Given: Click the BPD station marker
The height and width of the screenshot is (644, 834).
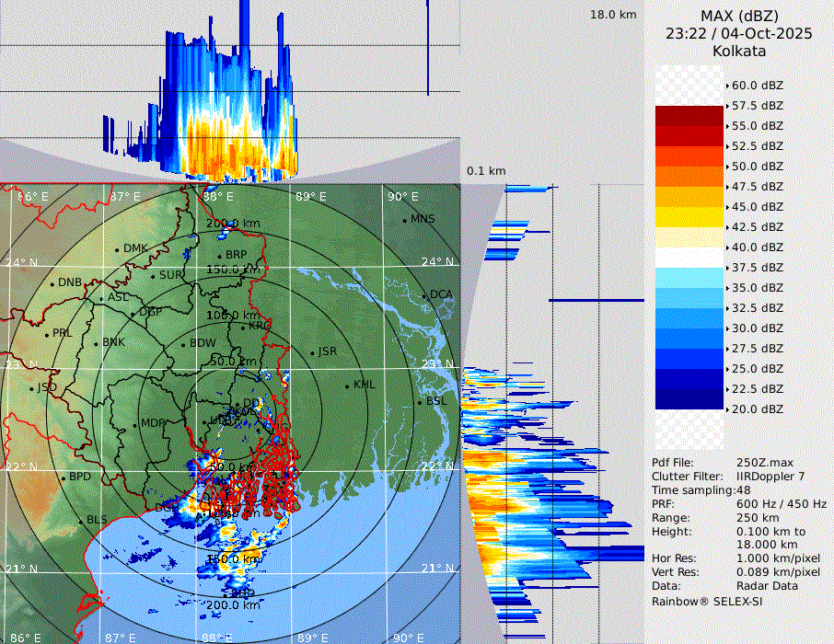Looking at the screenshot, I should click(x=64, y=477).
